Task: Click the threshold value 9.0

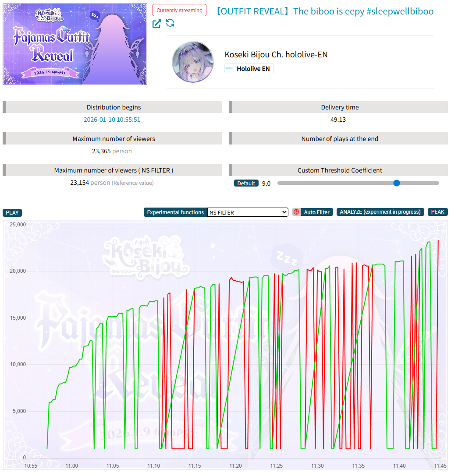Action: coord(266,183)
